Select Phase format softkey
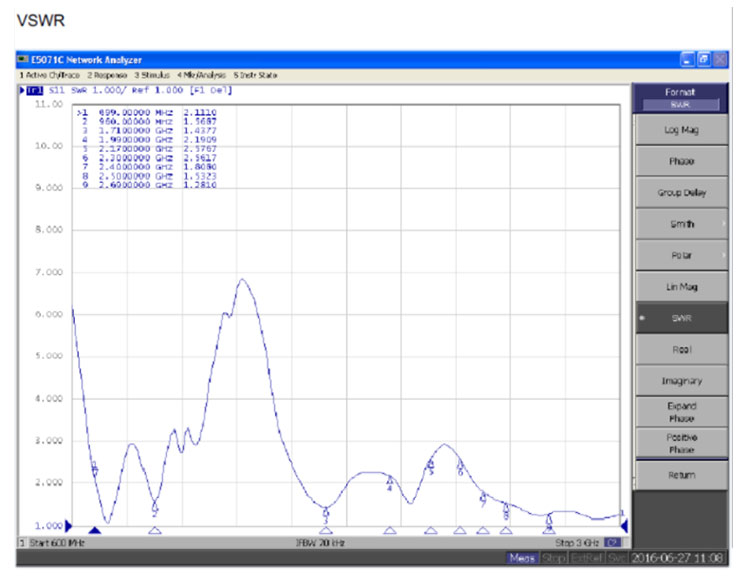This screenshot has height=587, width=750. click(x=681, y=161)
